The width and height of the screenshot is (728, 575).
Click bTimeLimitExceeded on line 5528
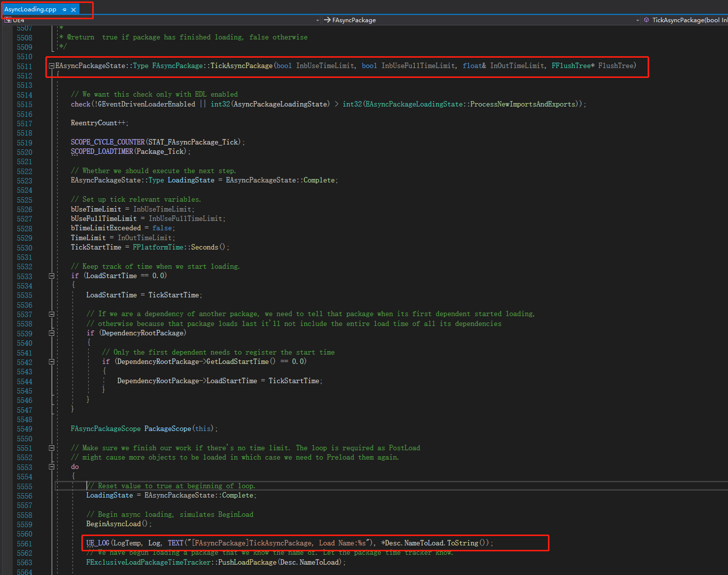[x=106, y=228]
